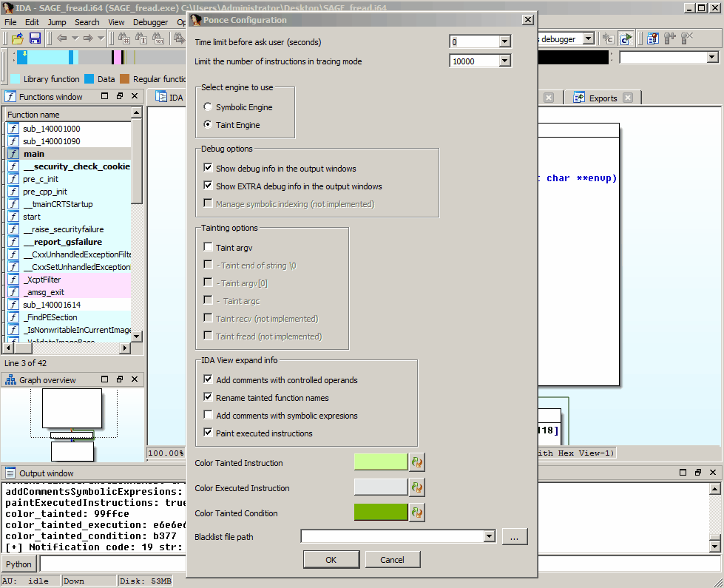Click the search immediate value binoculars icon
The width and height of the screenshot is (724, 588).
coord(124,38)
